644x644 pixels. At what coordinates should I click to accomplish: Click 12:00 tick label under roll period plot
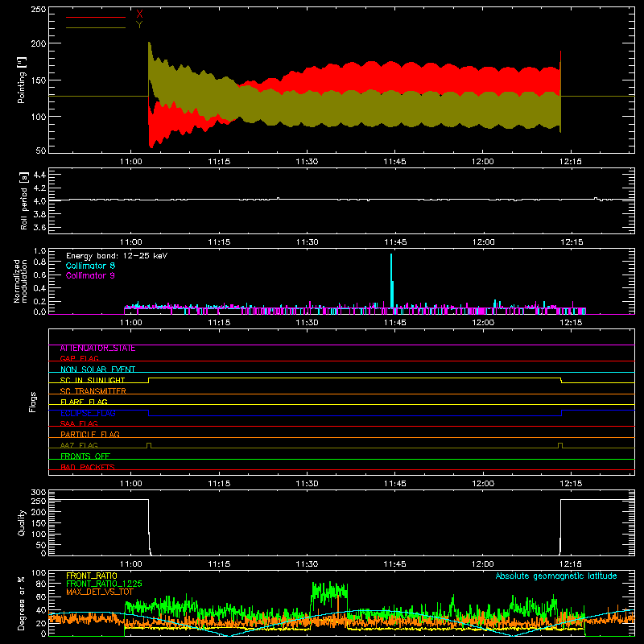coord(483,242)
